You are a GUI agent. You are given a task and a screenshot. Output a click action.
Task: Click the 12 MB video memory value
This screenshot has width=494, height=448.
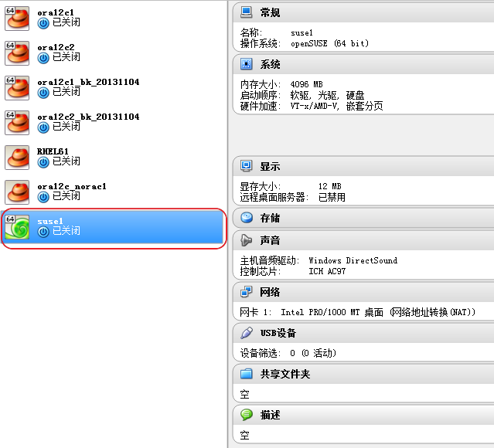click(330, 186)
